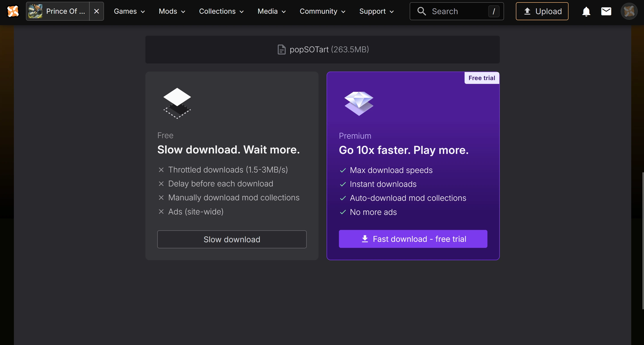Click the search magnifier icon
The image size is (644, 345).
tap(422, 11)
